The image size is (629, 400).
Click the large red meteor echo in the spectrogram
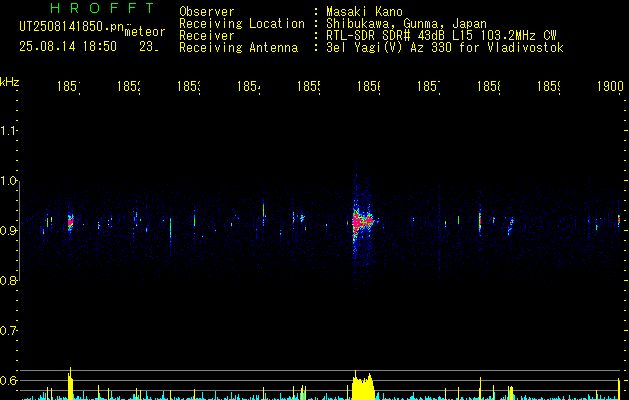[x=361, y=221]
